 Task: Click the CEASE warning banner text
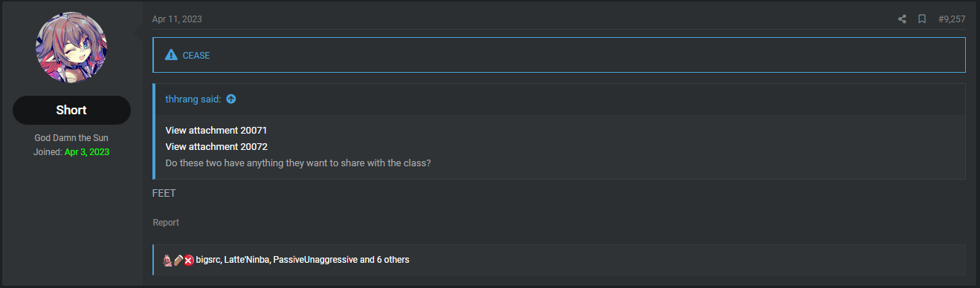(196, 56)
